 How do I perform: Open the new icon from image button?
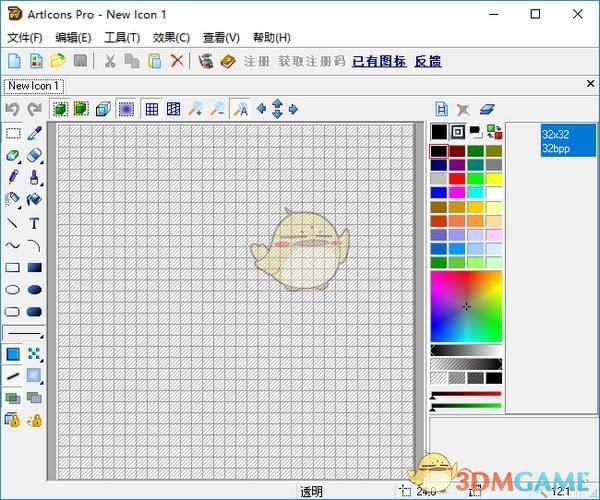pos(36,61)
